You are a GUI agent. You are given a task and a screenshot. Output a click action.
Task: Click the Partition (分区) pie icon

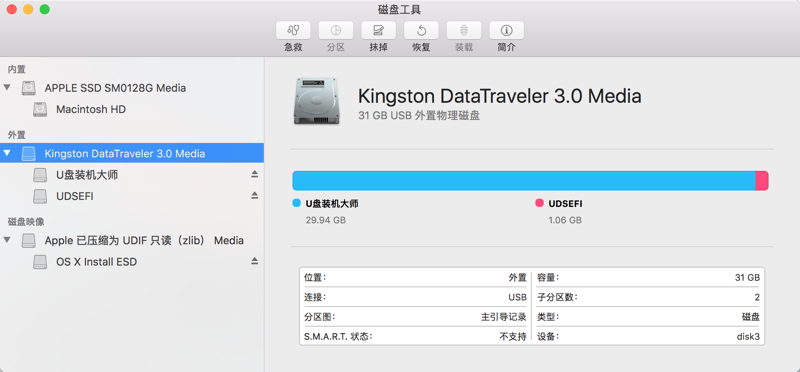pos(336,30)
